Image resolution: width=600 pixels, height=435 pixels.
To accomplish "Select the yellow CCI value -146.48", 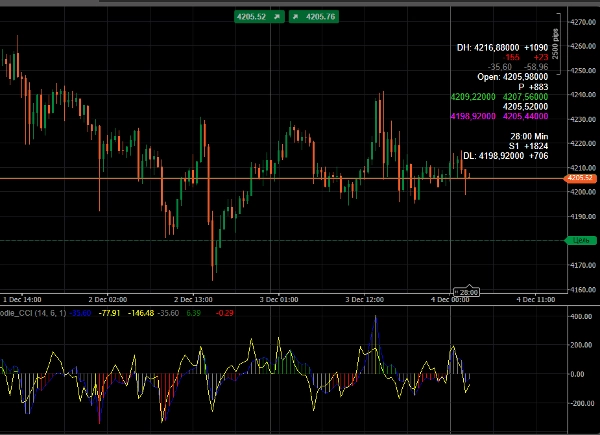I will (139, 313).
